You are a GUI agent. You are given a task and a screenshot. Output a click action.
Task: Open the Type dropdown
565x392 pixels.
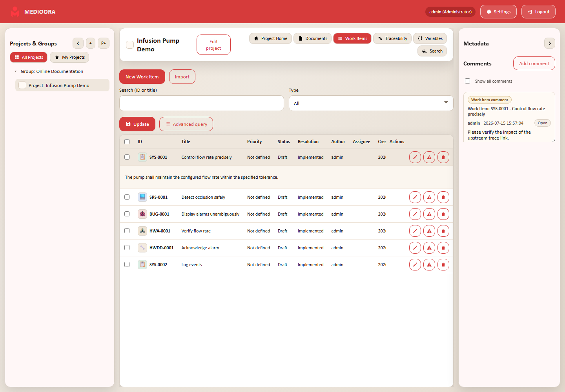tap(371, 103)
